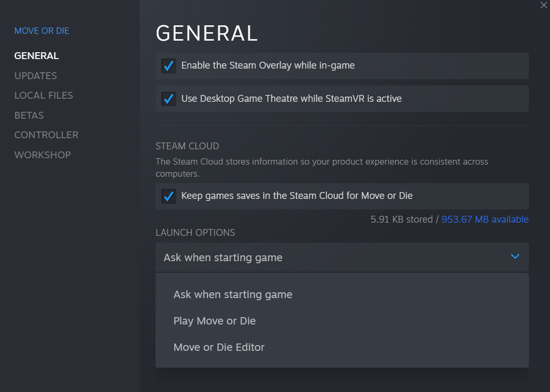Click the Launch Options combo box field

click(332, 257)
